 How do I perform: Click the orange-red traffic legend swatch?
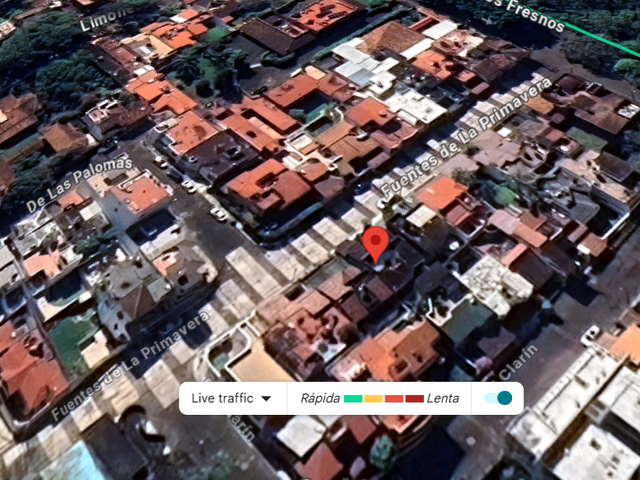394,398
